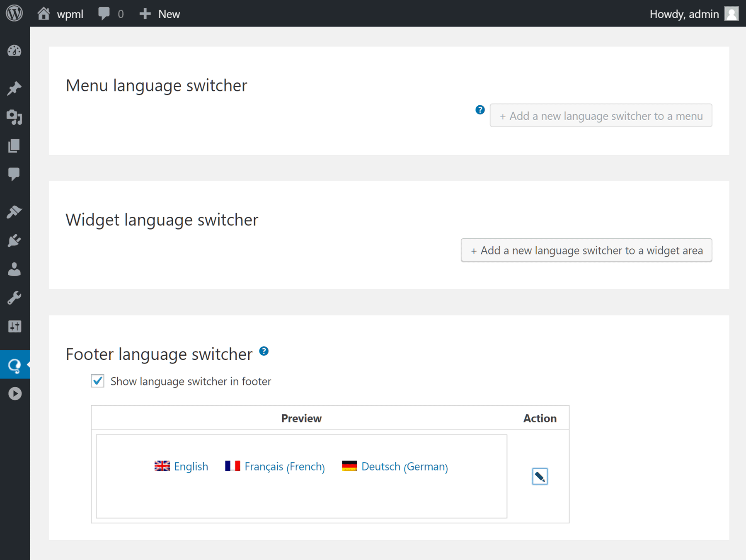This screenshot has height=560, width=746.
Task: Open Comments from the sidebar bubble icon
Action: 15,173
